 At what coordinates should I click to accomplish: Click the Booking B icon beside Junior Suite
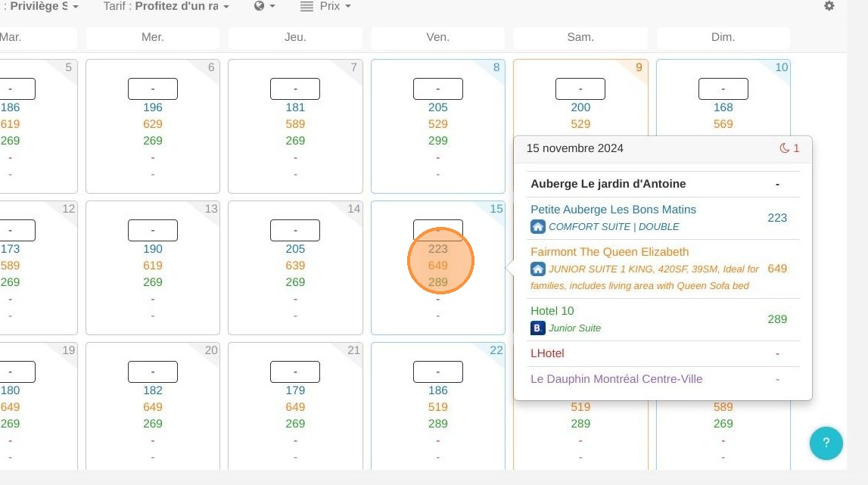(537, 328)
